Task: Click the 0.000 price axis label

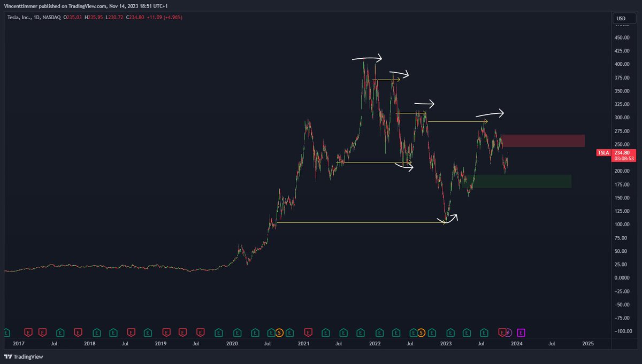Action: point(622,278)
